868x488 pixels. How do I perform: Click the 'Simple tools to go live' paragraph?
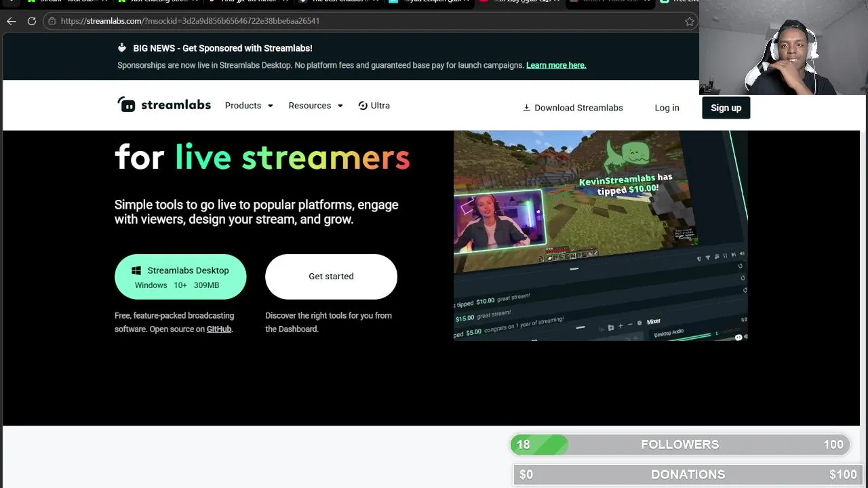pos(256,212)
